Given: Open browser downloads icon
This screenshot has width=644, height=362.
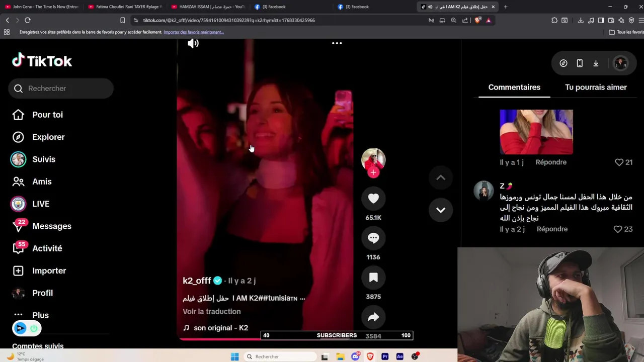Looking at the screenshot, I should click(580, 20).
